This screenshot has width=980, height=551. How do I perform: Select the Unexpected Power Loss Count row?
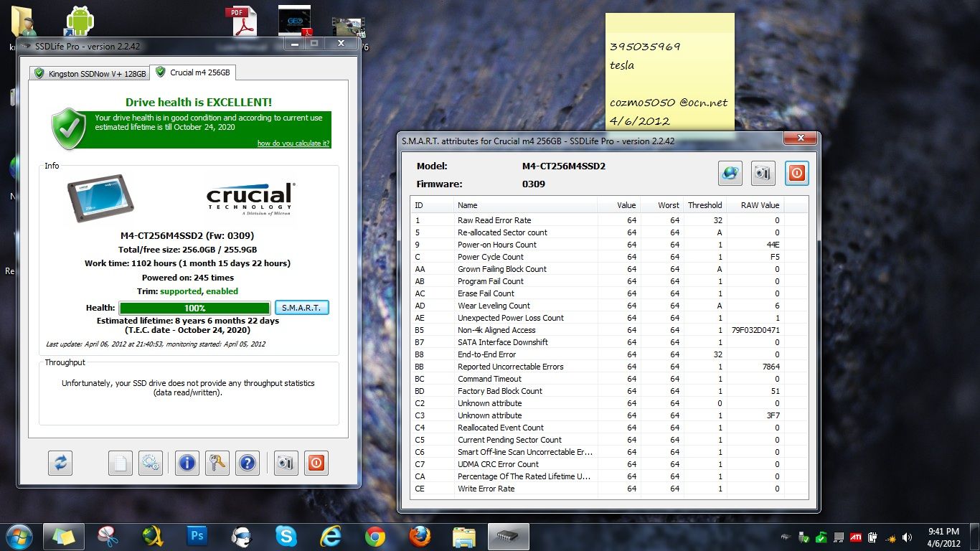pyautogui.click(x=609, y=318)
